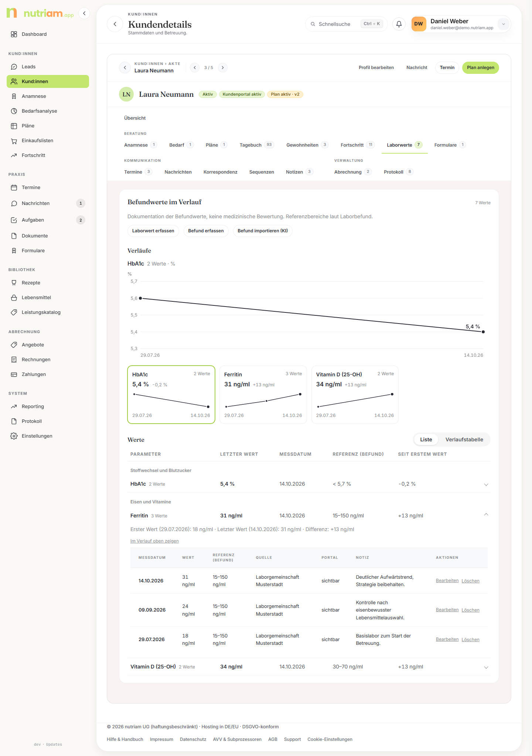Open the Laborwerte tab
This screenshot has width=532, height=756.
pos(404,145)
